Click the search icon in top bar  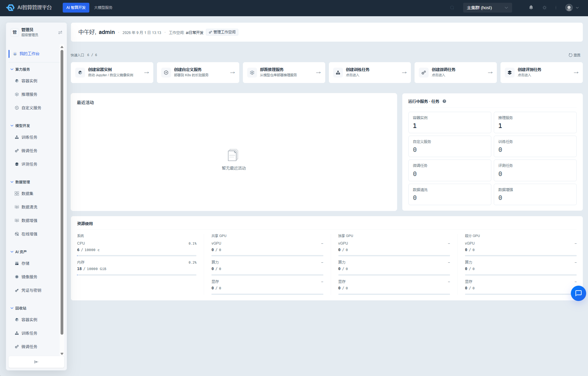(x=452, y=8)
